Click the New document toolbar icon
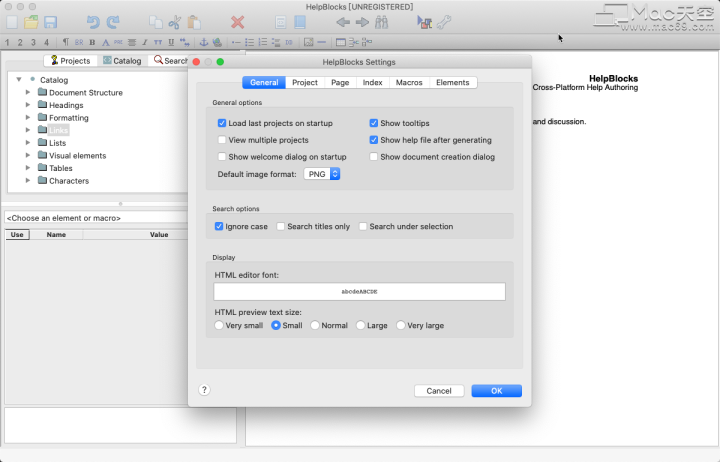 coord(12,22)
